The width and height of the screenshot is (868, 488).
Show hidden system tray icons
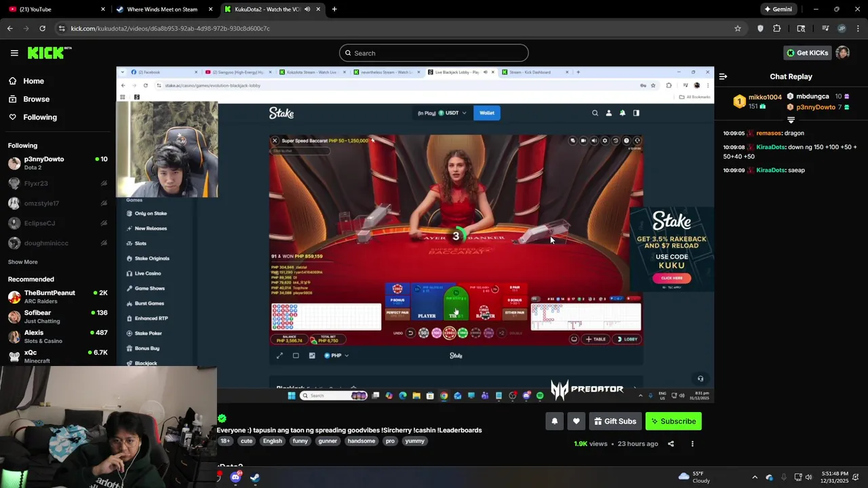(x=754, y=477)
